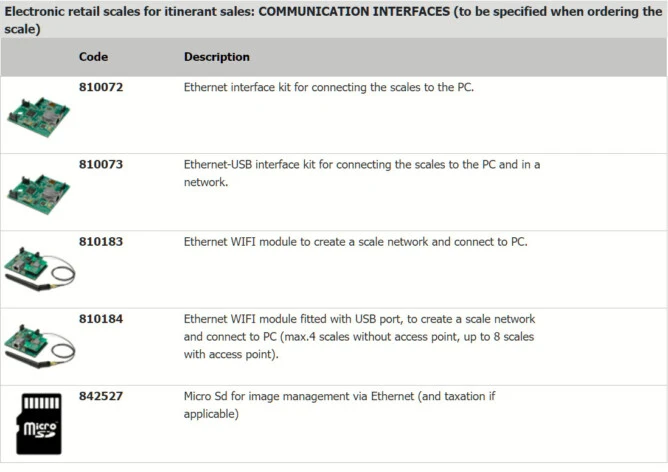Click the Description column header

[216, 57]
